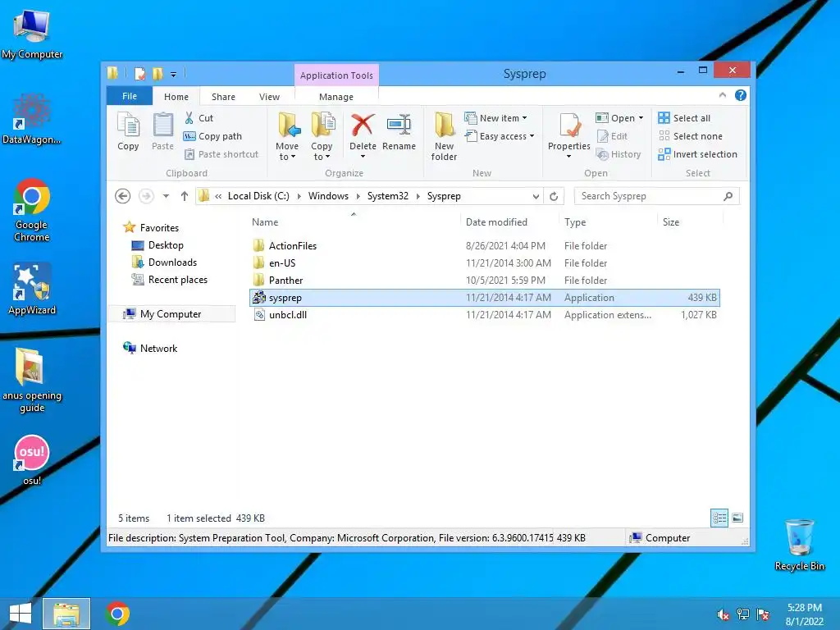Viewport: 840px width, 630px height.
Task: Select Recycle Bin on desktop
Action: point(799,545)
